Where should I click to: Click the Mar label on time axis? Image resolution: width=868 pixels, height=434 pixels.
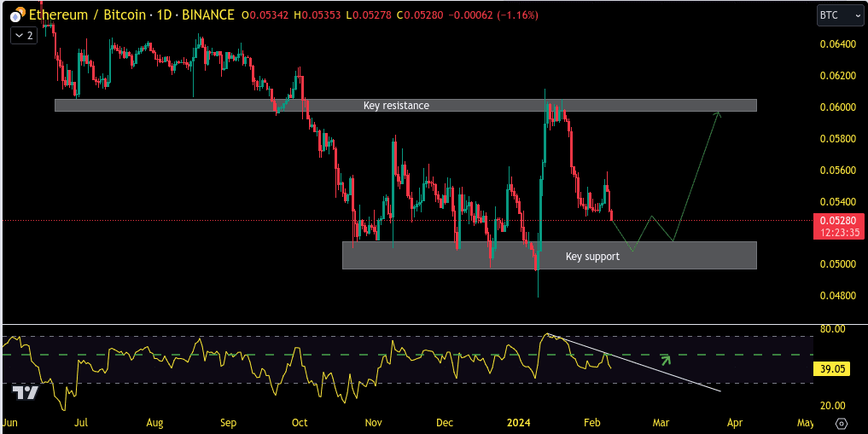[661, 423]
